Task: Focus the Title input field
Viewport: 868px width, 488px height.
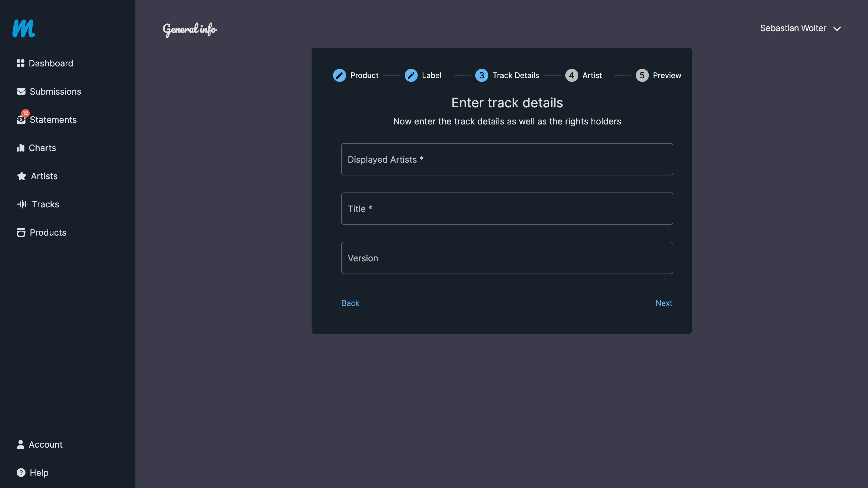Action: 507,209
